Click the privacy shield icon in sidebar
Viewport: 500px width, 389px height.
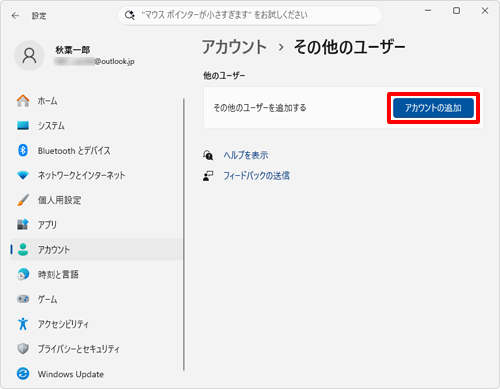click(23, 349)
